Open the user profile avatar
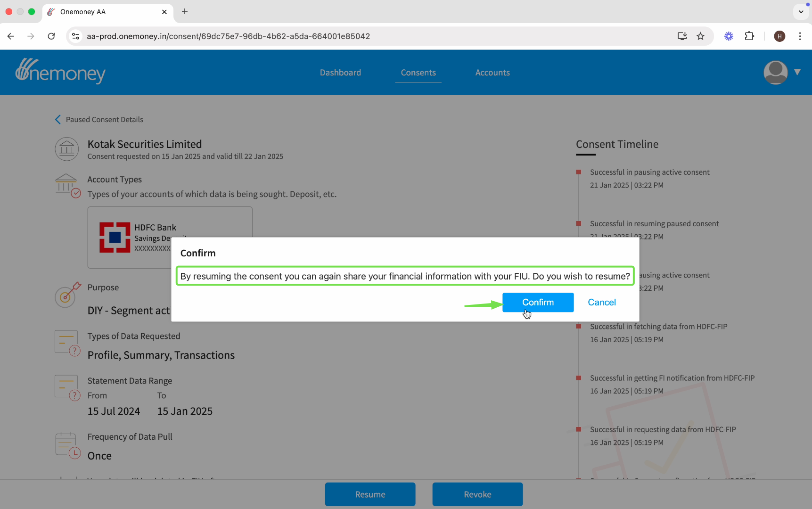The width and height of the screenshot is (812, 509). (x=775, y=72)
